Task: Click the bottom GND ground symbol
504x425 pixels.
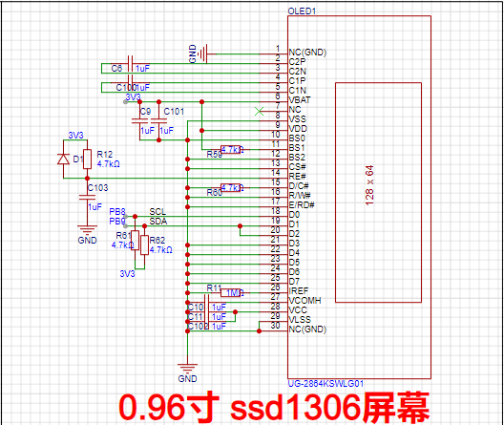Action: coord(187,368)
